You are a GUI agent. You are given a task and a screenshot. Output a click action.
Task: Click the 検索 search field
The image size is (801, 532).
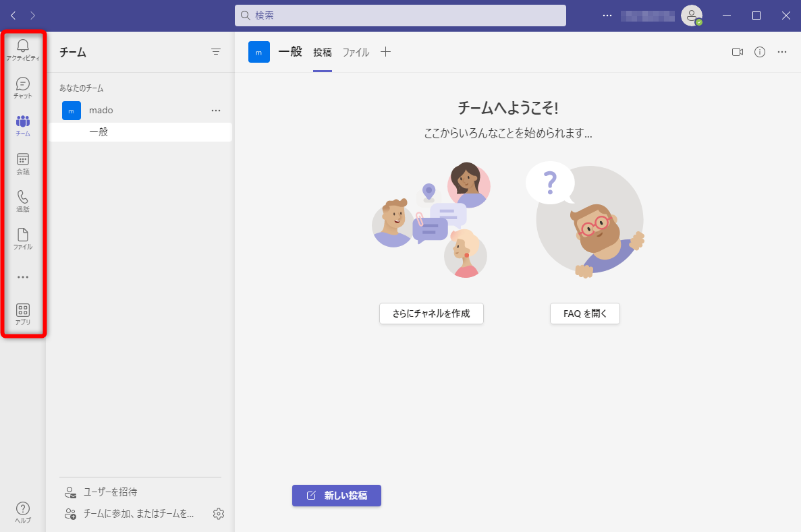click(400, 15)
